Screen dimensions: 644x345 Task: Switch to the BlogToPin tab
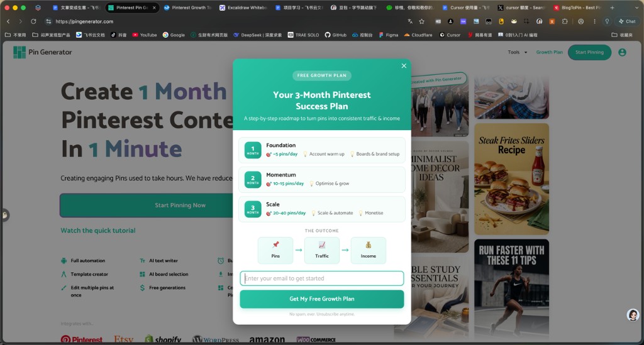(x=577, y=8)
